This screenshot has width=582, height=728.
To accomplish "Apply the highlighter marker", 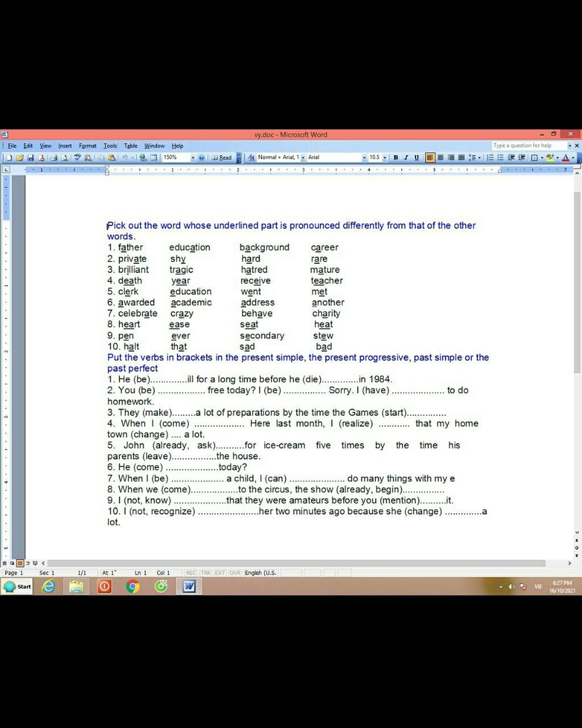I will (550, 158).
